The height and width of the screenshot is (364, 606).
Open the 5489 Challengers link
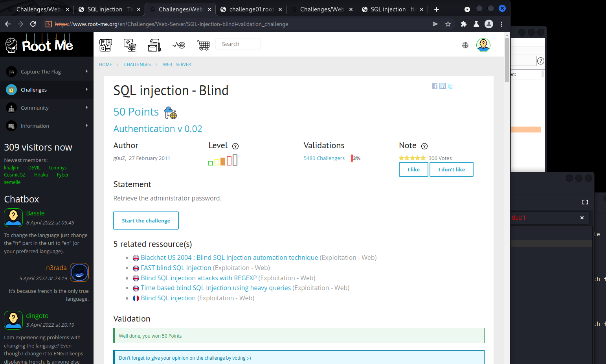pos(324,158)
